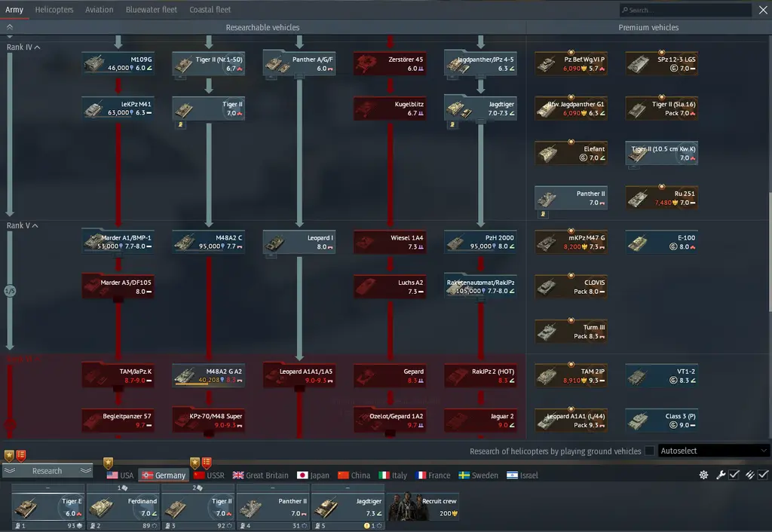Select the Kugelblitz vehicle icon
Screen dimensions: 772x532
(390, 108)
